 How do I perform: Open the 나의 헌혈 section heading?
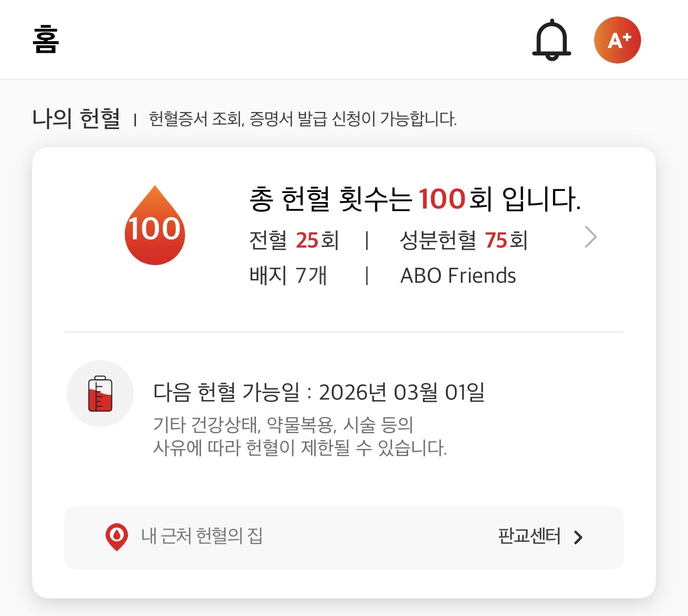76,118
